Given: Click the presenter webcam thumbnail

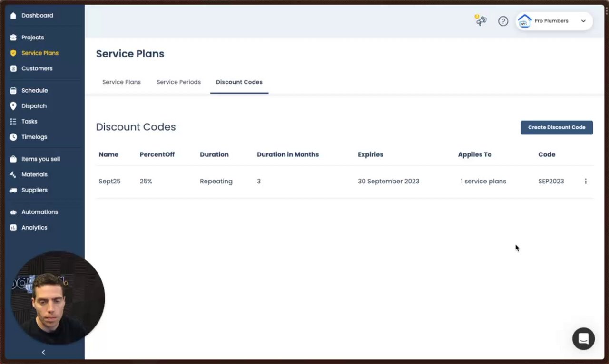Looking at the screenshot, I should (57, 298).
